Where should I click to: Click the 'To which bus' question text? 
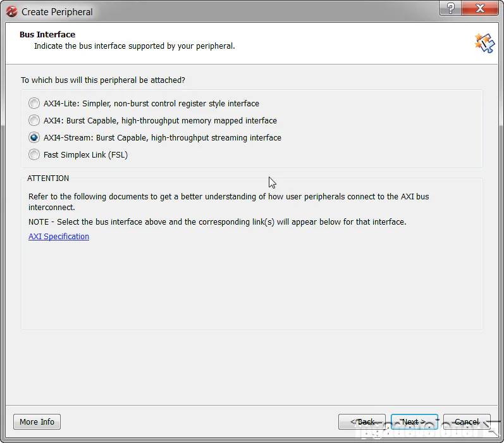pyautogui.click(x=103, y=80)
